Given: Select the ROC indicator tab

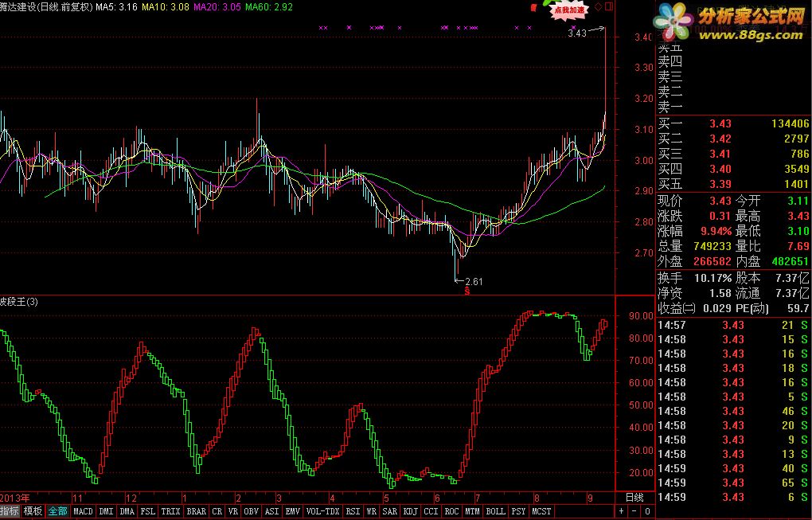Looking at the screenshot, I should click(x=451, y=511).
